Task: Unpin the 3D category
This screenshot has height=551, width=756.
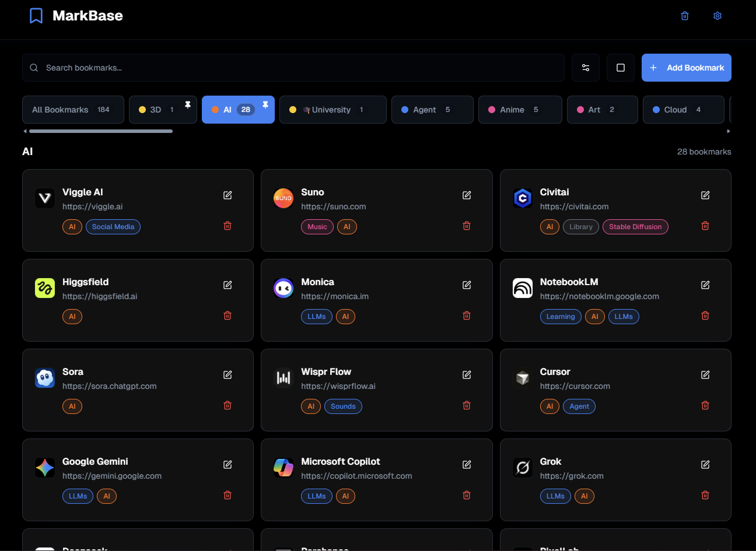Action: click(x=187, y=104)
